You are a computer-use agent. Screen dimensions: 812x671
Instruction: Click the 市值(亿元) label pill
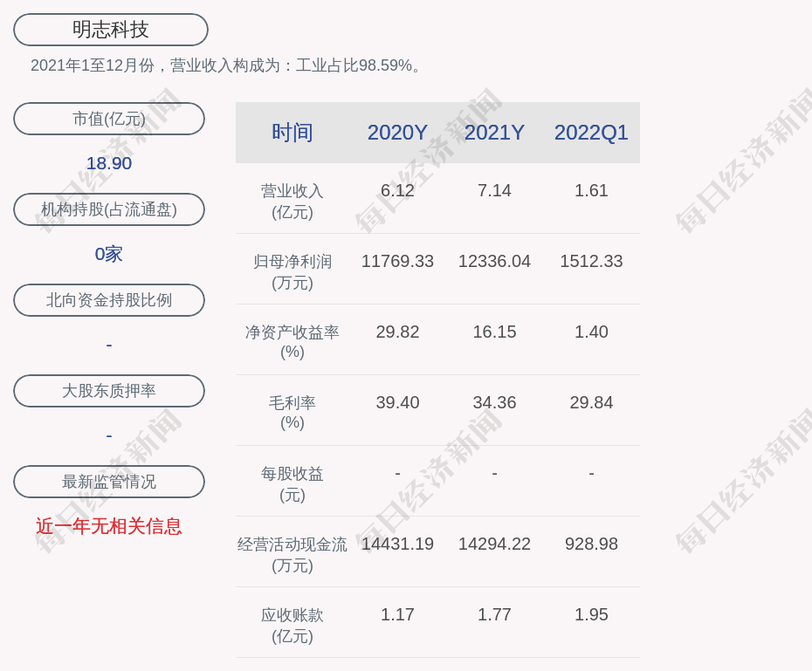tap(109, 119)
